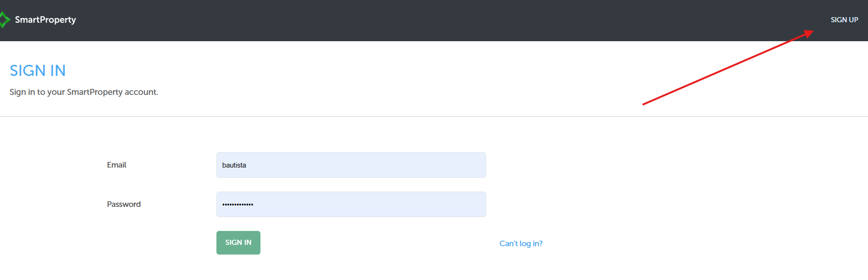
Task: Click the horizontal divider below the subtitle
Action: pyautogui.click(x=434, y=116)
